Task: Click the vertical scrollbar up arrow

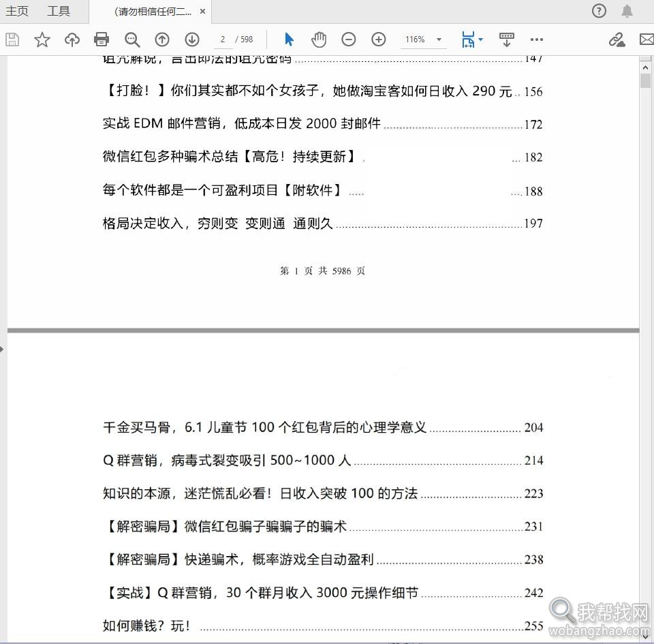Action: 645,67
